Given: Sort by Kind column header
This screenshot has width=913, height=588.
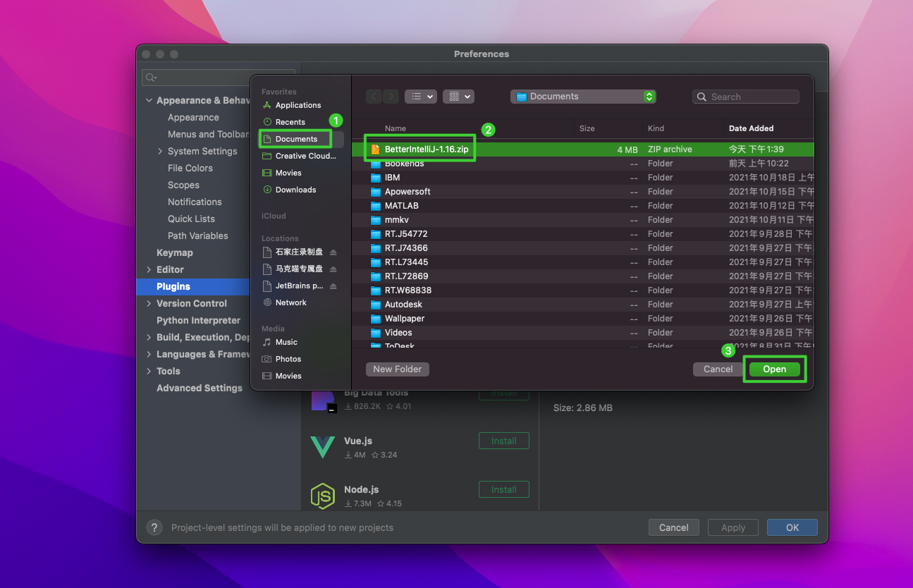Looking at the screenshot, I should [656, 128].
